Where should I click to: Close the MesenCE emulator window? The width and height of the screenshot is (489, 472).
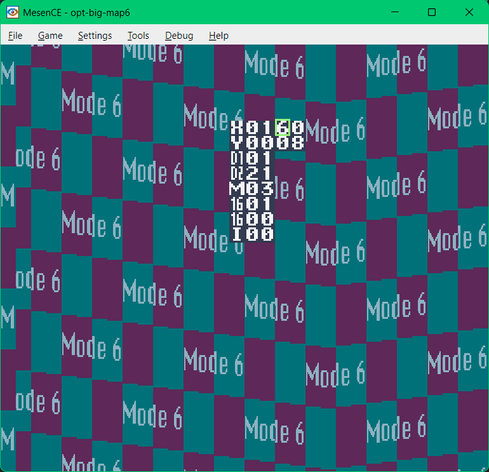coord(469,12)
